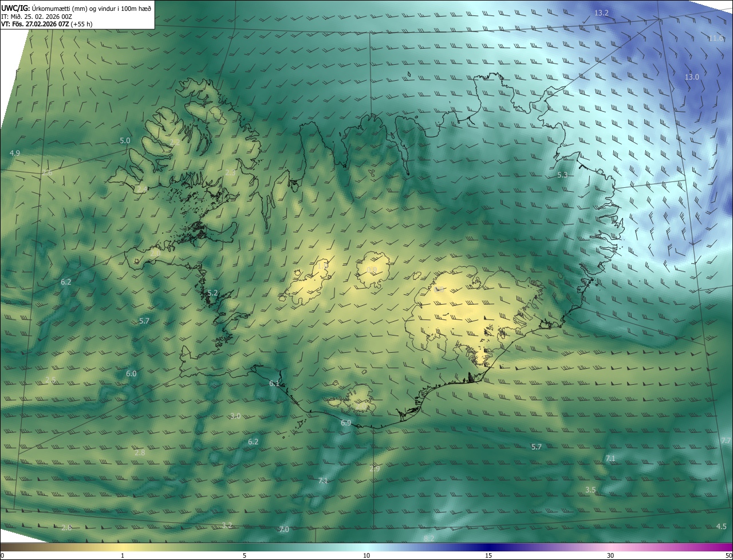733x560 pixels.
Task: Click the 3.0 value label
Action: 235,416
